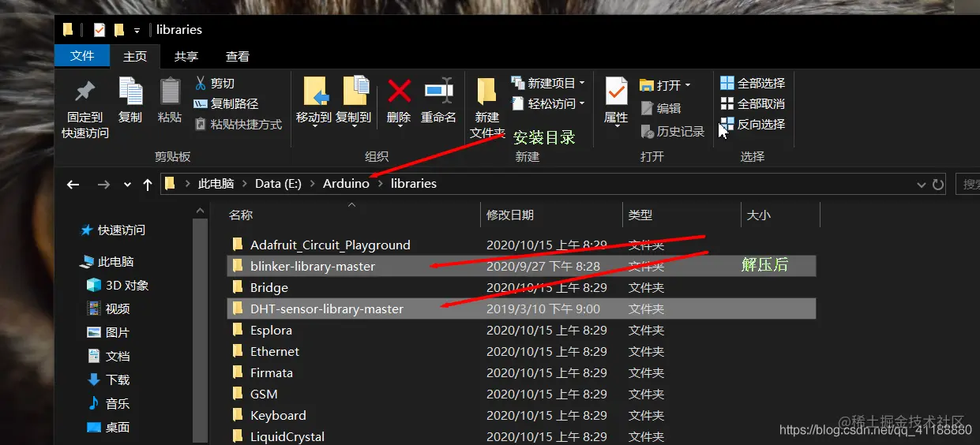Viewport: 980px width, 445px height.
Task: Click Select none (全部取消)
Action: 753,103
